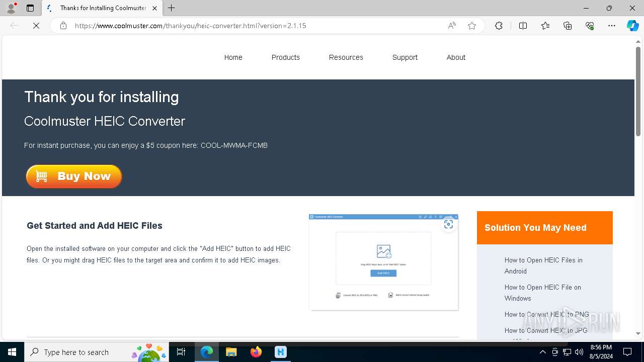Click the scrollbar up arrow
The image size is (644, 362).
click(638, 41)
